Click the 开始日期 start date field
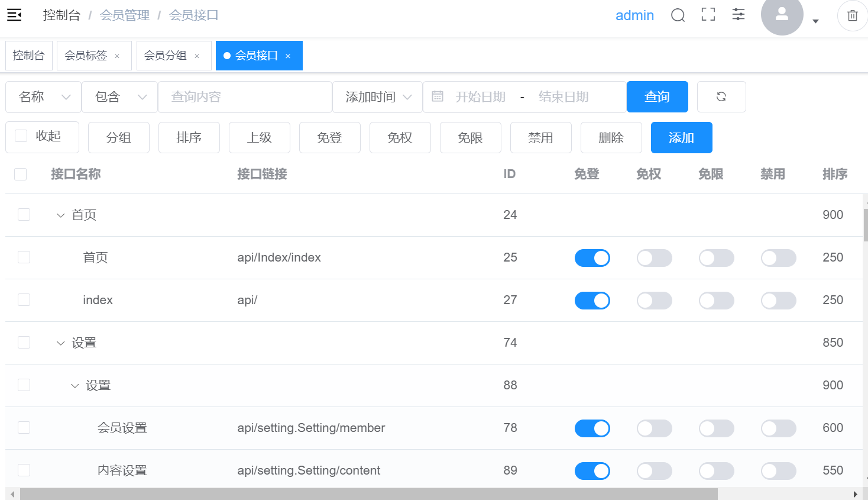 pyautogui.click(x=480, y=96)
